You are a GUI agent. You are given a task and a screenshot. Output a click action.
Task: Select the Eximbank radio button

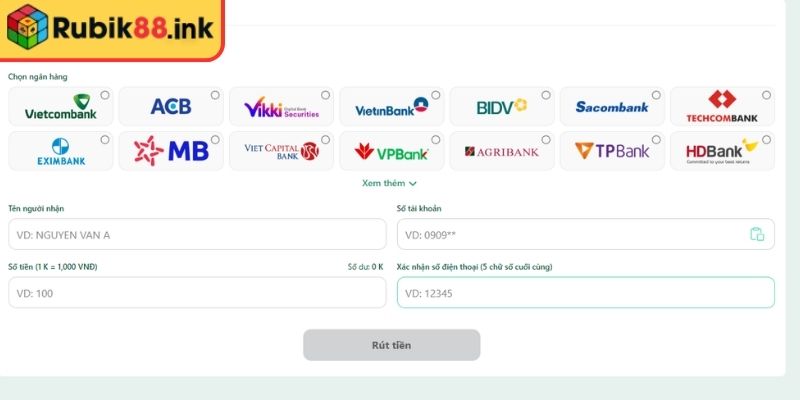105,139
